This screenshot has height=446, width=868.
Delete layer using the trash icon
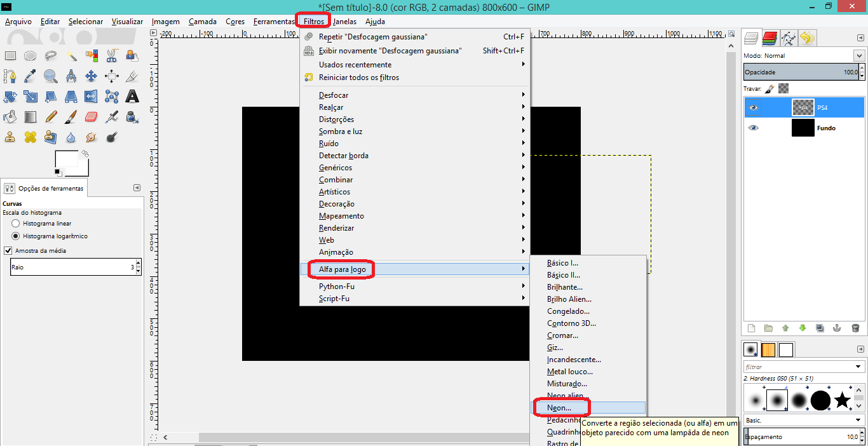855,328
